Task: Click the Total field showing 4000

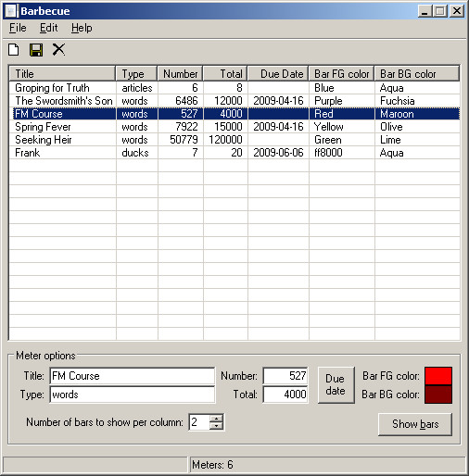Action: coord(285,395)
